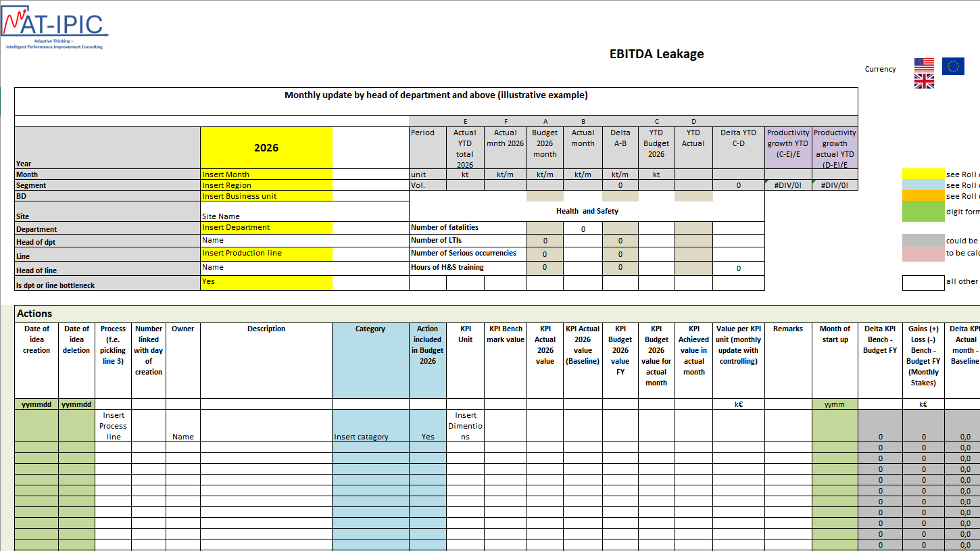Click the 'Hours of H&S training' label

tap(447, 267)
